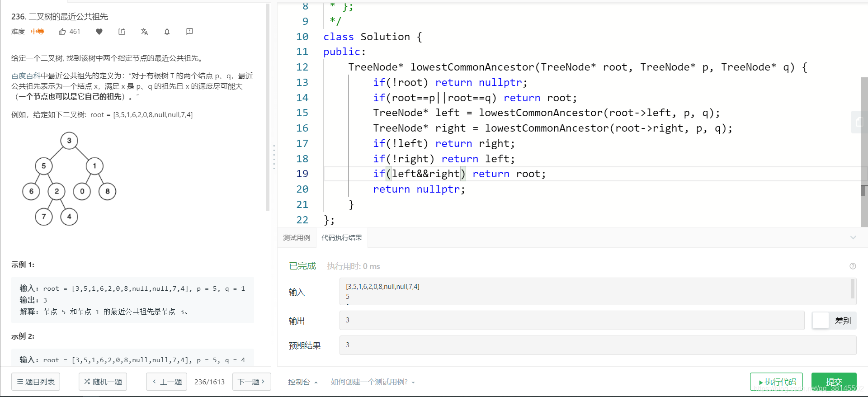The height and width of the screenshot is (397, 868).
Task: Click tree node 3 in diagram
Action: click(69, 141)
